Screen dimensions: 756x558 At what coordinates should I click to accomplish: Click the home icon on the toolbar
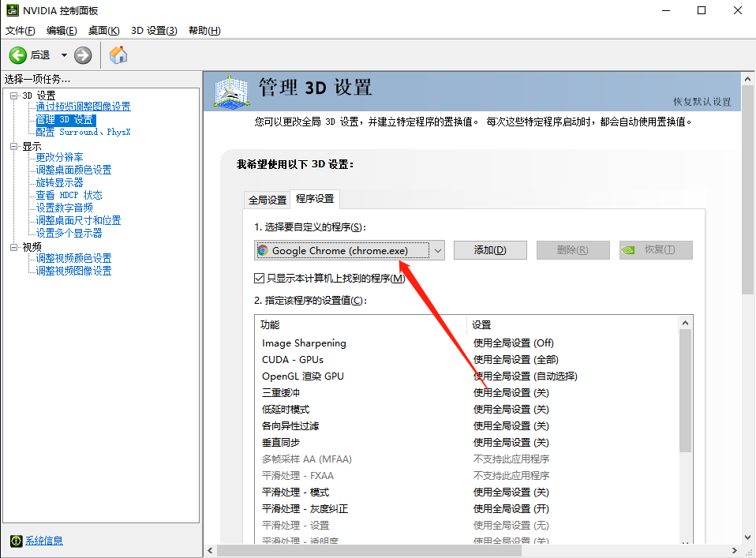click(x=118, y=55)
